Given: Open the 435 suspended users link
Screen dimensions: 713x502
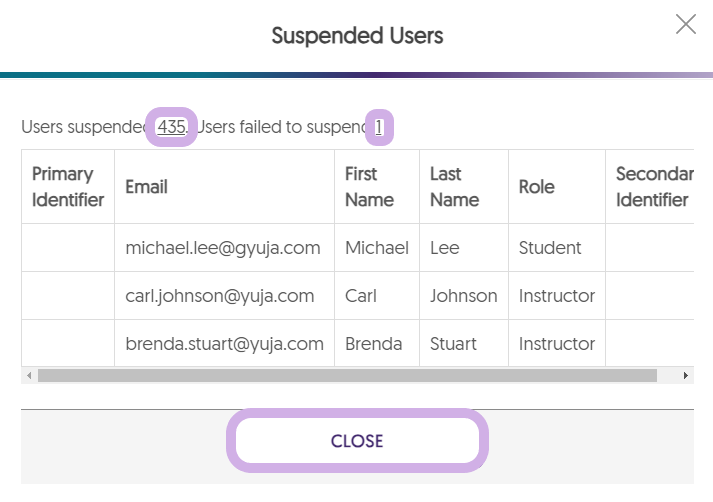Looking at the screenshot, I should point(171,127).
